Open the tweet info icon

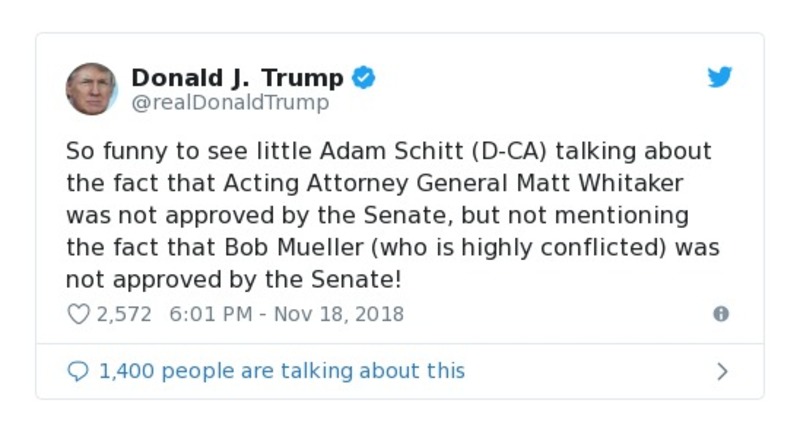pyautogui.click(x=720, y=314)
